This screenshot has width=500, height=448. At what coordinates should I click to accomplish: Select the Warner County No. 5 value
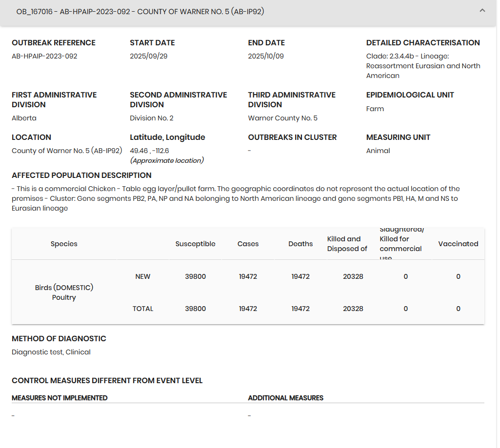[282, 118]
